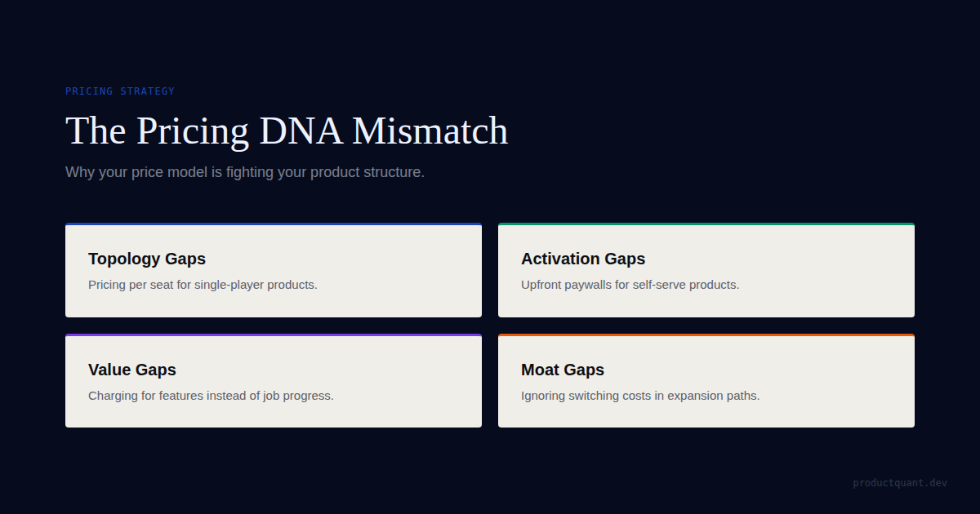The image size is (980, 514).
Task: Click the blue accent bar on Topology card
Action: (274, 224)
